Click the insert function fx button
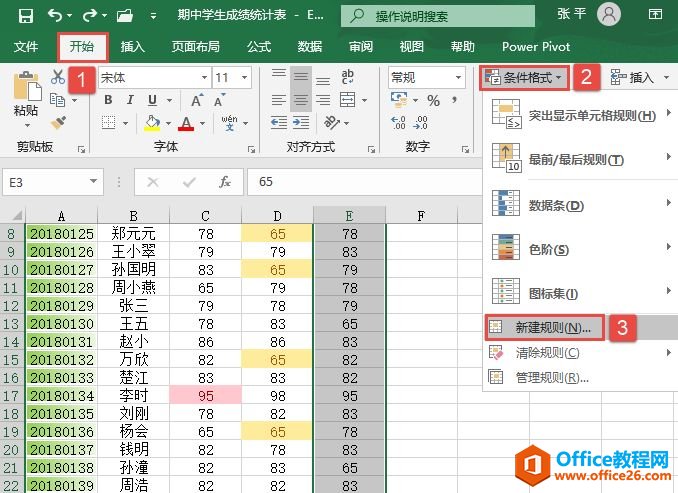 (225, 182)
